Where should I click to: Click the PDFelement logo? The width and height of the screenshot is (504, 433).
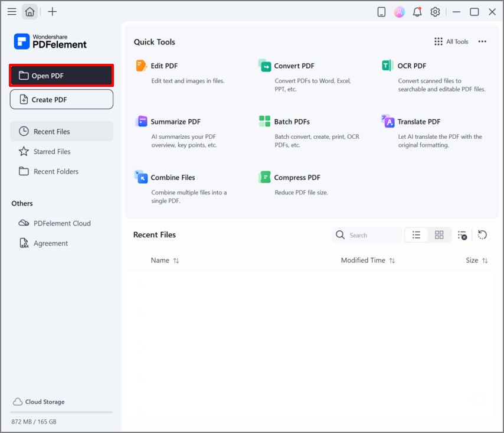(x=50, y=41)
